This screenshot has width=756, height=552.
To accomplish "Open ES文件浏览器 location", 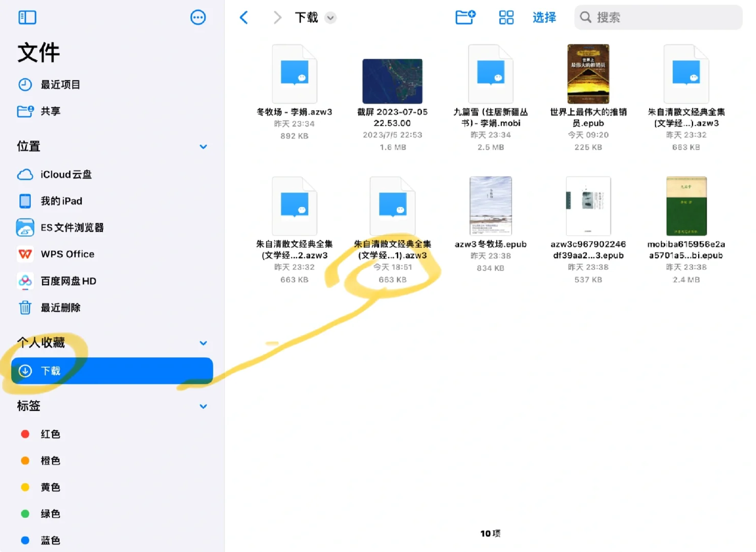I will (113, 228).
